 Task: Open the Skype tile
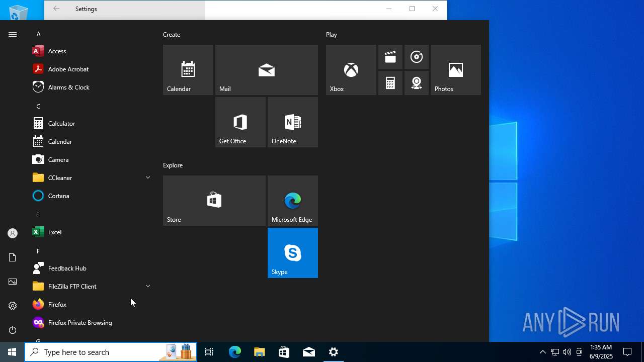pyautogui.click(x=293, y=253)
